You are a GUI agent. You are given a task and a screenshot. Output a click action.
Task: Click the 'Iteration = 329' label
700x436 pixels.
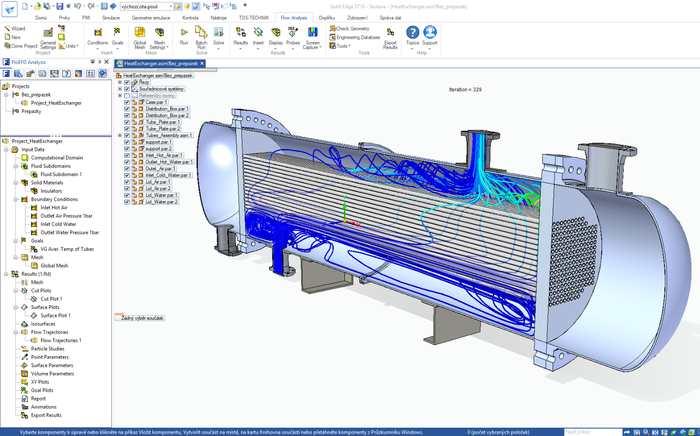point(465,90)
